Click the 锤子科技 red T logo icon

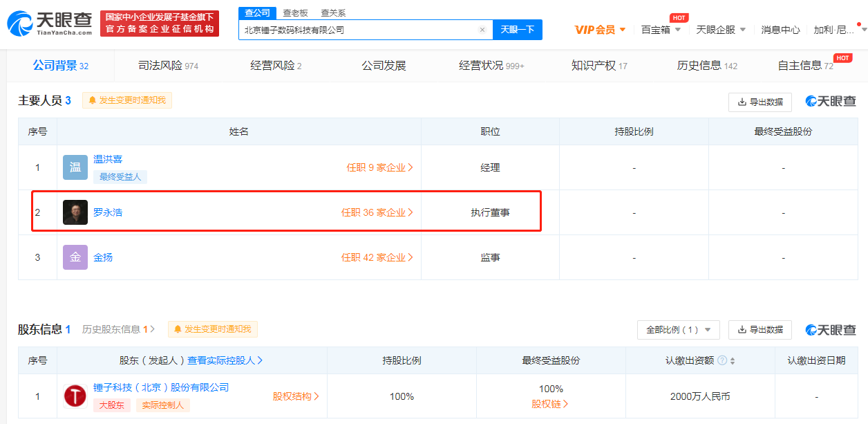point(75,396)
